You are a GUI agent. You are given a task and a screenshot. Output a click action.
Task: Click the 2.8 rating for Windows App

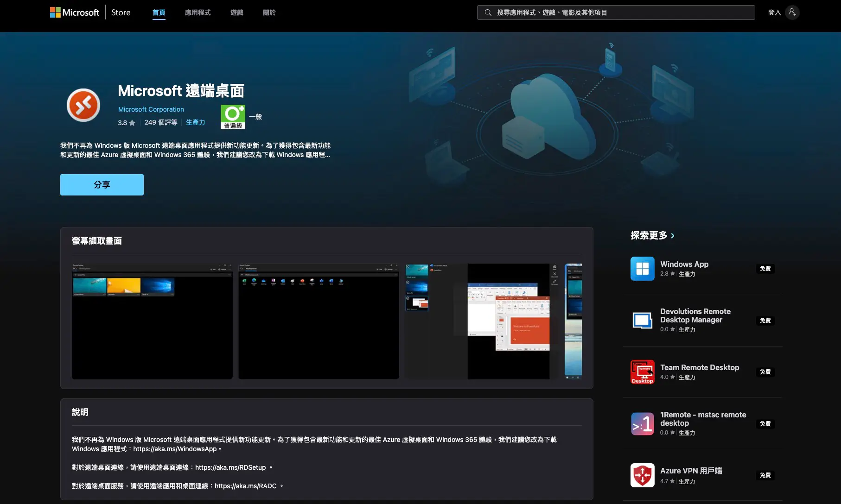click(x=668, y=274)
